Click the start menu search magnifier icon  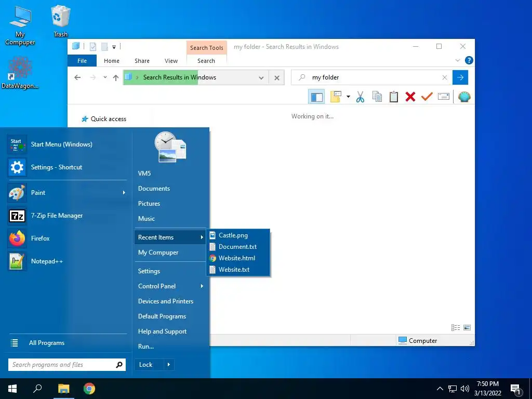click(119, 365)
